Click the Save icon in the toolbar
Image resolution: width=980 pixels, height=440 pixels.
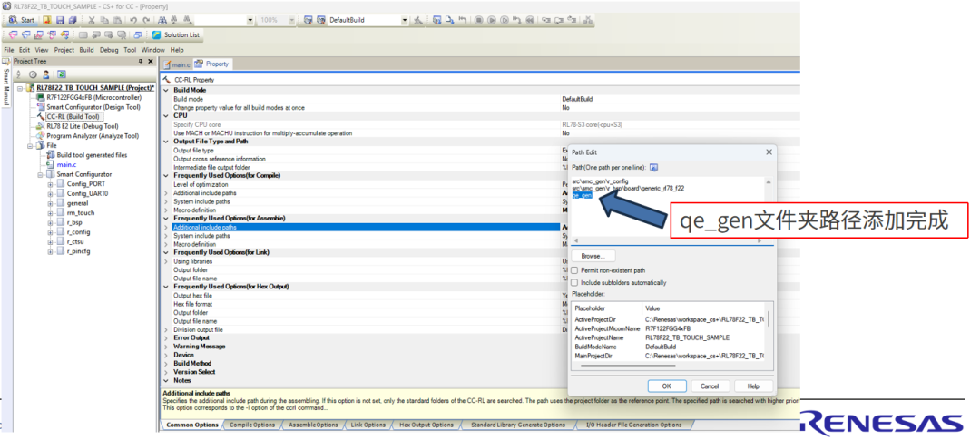pyautogui.click(x=60, y=20)
